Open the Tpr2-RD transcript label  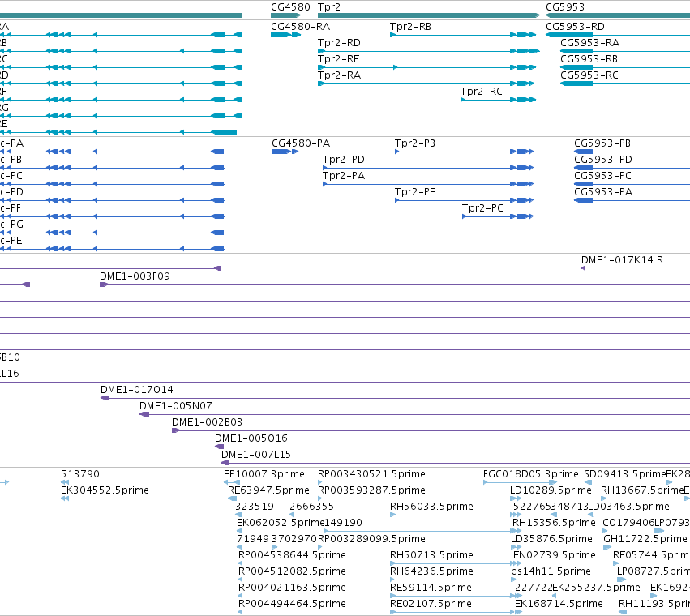click(339, 43)
